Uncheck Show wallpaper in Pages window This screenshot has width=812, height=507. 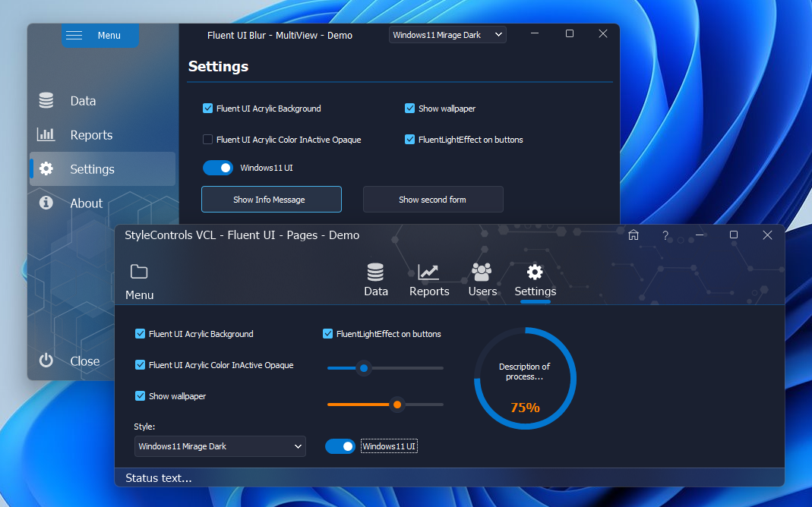coord(140,395)
